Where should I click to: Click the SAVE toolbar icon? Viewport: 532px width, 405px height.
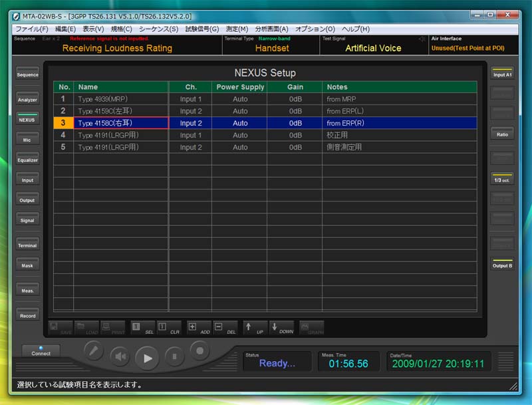[x=61, y=328]
